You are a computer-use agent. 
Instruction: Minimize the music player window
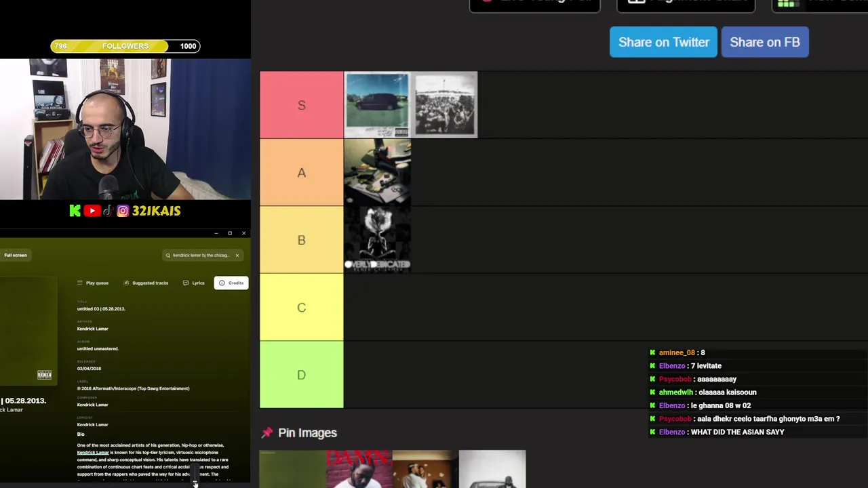click(x=216, y=233)
